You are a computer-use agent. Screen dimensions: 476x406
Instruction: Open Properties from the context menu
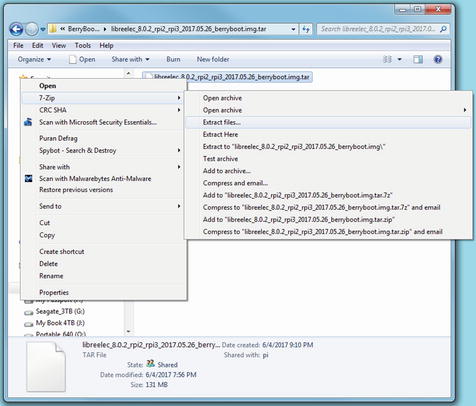click(x=104, y=292)
